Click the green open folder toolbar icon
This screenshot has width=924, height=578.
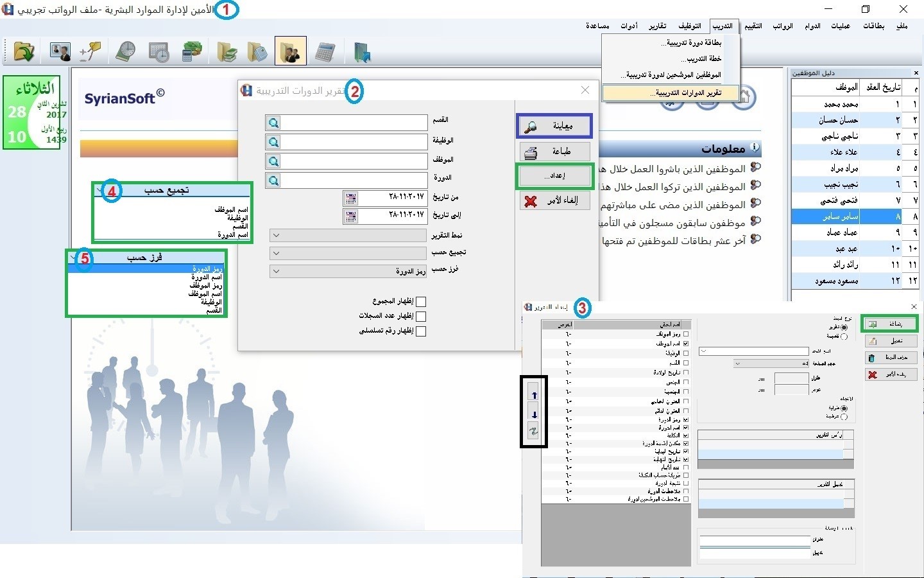[24, 51]
